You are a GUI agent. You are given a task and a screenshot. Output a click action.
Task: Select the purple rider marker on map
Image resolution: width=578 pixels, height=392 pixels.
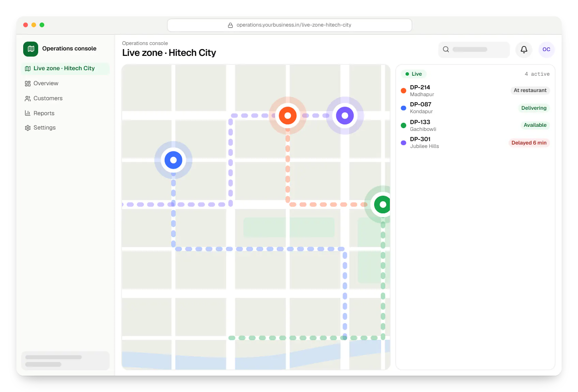[x=345, y=116]
